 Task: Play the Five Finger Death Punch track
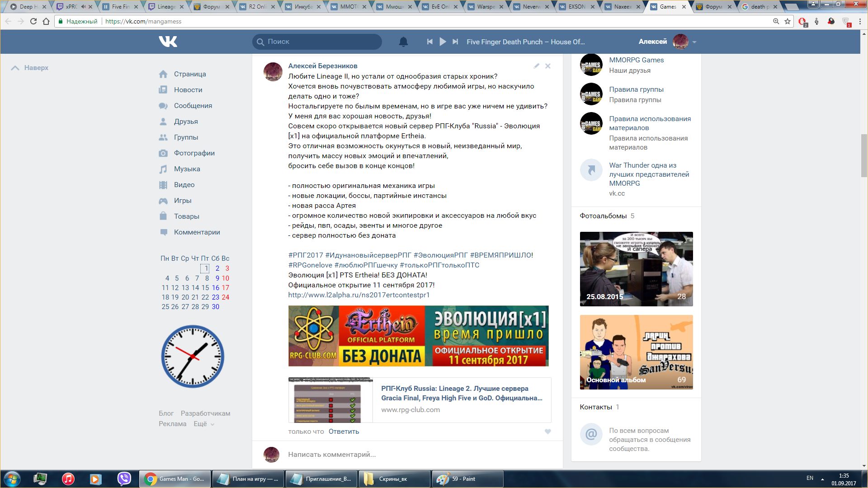(x=443, y=42)
